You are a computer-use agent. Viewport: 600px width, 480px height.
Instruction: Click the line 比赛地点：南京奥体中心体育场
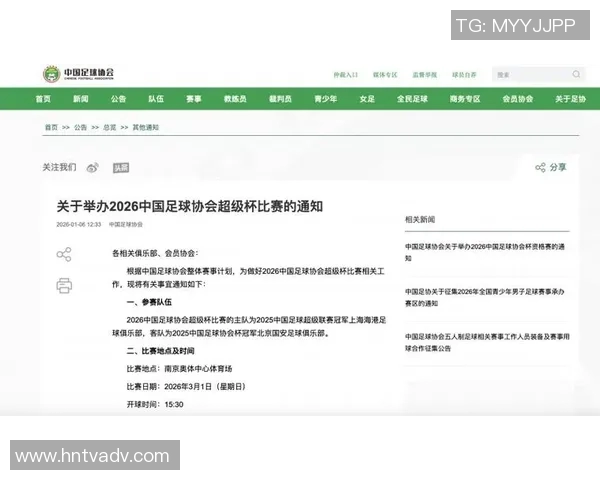point(179,369)
